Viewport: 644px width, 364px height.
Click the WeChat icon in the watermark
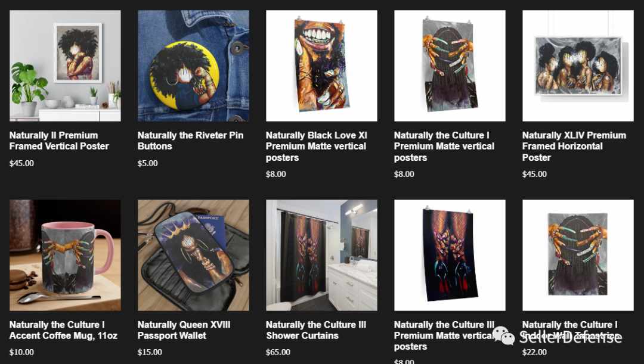coord(503,336)
